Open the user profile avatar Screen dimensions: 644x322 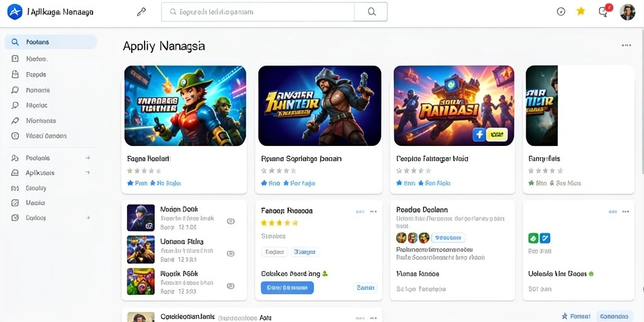point(627,12)
